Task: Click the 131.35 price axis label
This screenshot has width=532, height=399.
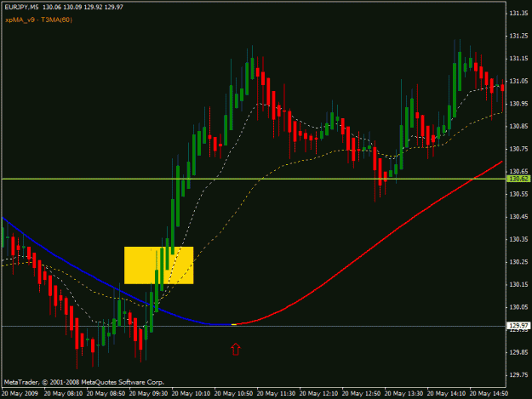Action: coord(519,14)
